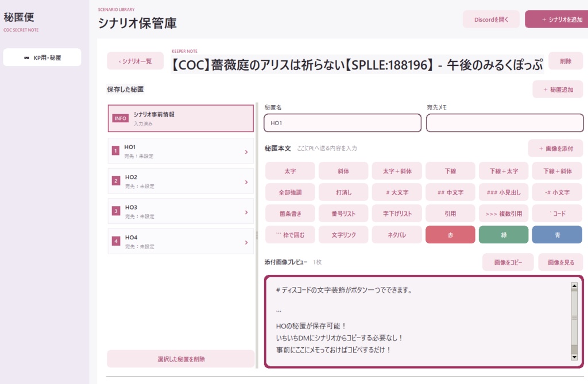Viewport: 588px width, 384px height.
Task: Choose the 青 blue color button
Action: 557,235
